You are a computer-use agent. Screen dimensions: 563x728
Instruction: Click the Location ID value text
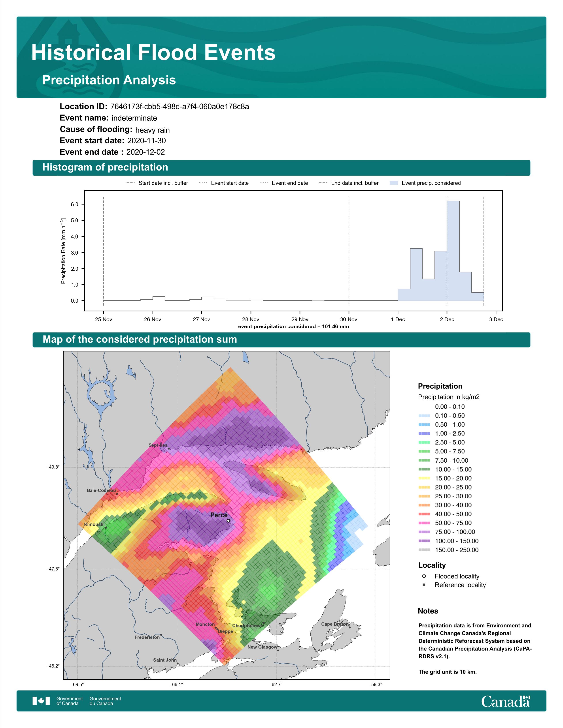click(179, 107)
